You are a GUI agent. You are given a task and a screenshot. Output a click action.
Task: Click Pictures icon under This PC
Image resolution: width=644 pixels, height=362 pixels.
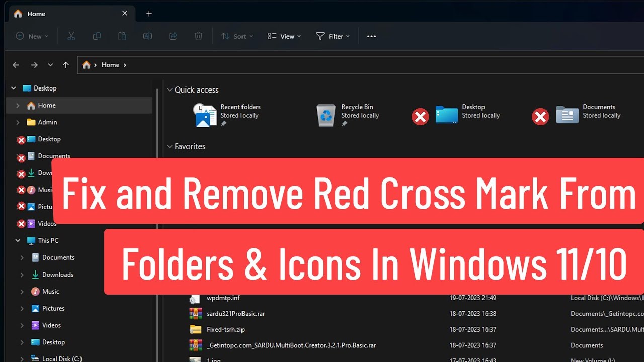[x=35, y=308]
